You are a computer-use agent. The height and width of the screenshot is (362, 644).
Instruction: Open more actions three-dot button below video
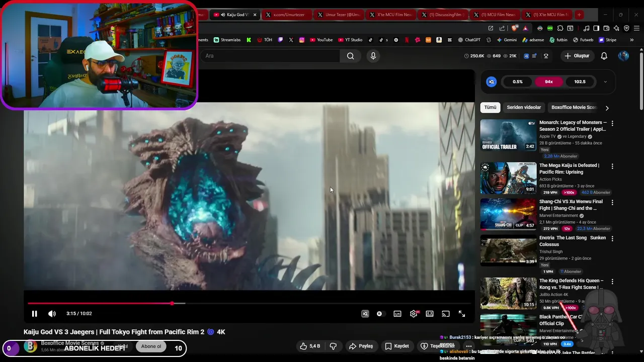click(x=469, y=346)
